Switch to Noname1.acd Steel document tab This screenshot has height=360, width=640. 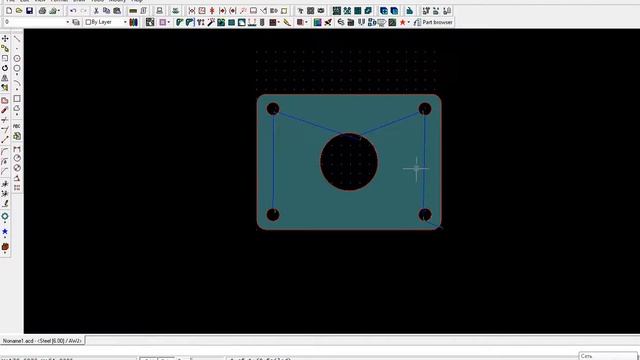(x=42, y=340)
